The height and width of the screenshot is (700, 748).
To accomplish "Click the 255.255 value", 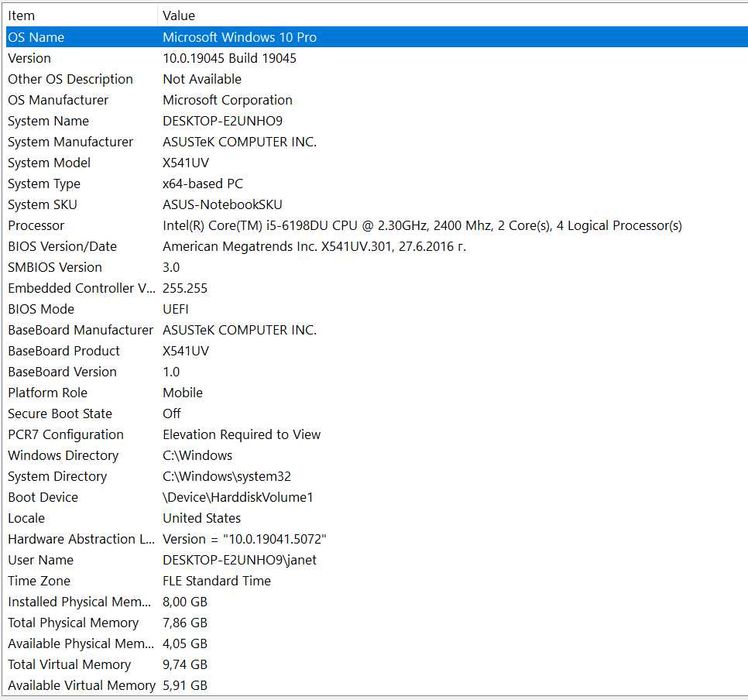I will [x=185, y=289].
